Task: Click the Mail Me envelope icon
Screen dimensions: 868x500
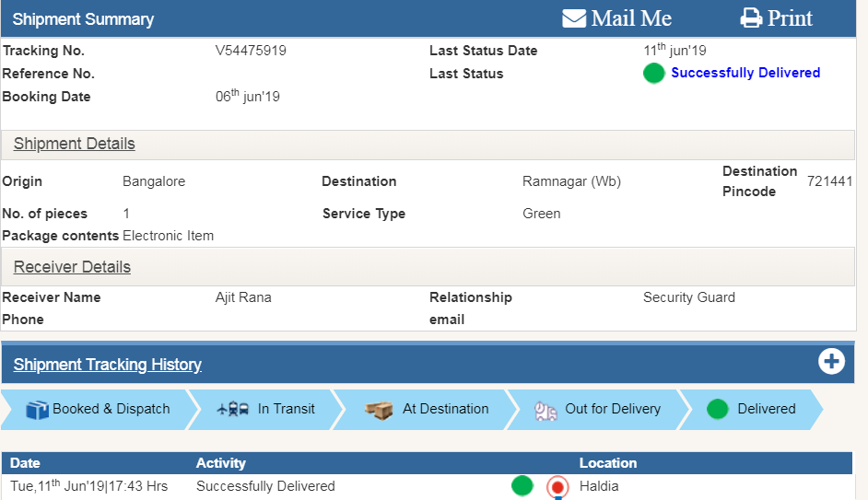Action: pos(574,18)
